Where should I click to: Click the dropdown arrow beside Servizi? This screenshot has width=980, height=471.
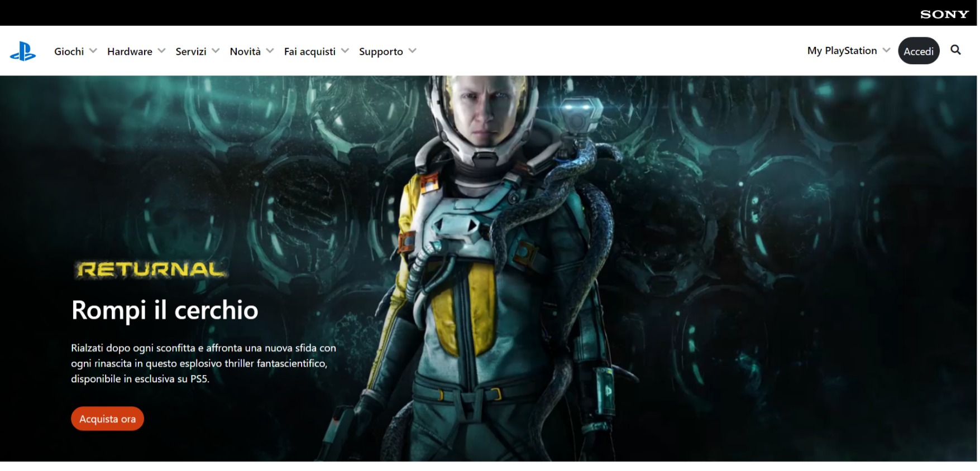point(216,51)
